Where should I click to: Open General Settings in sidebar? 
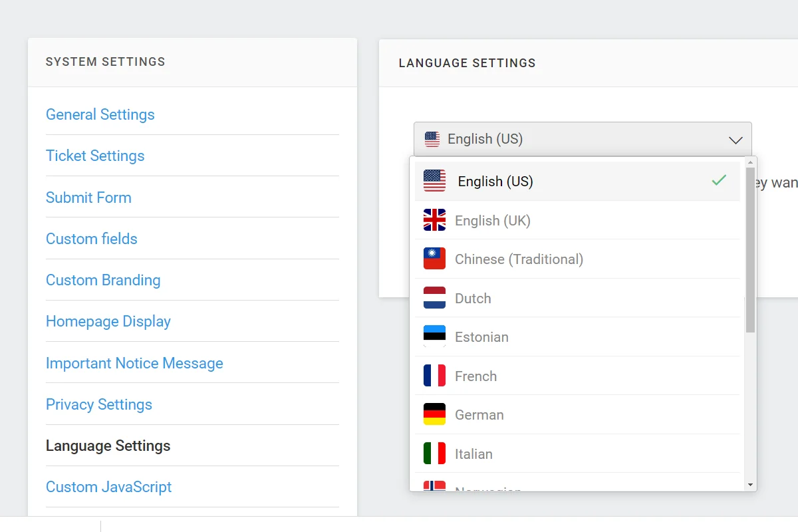[100, 114]
